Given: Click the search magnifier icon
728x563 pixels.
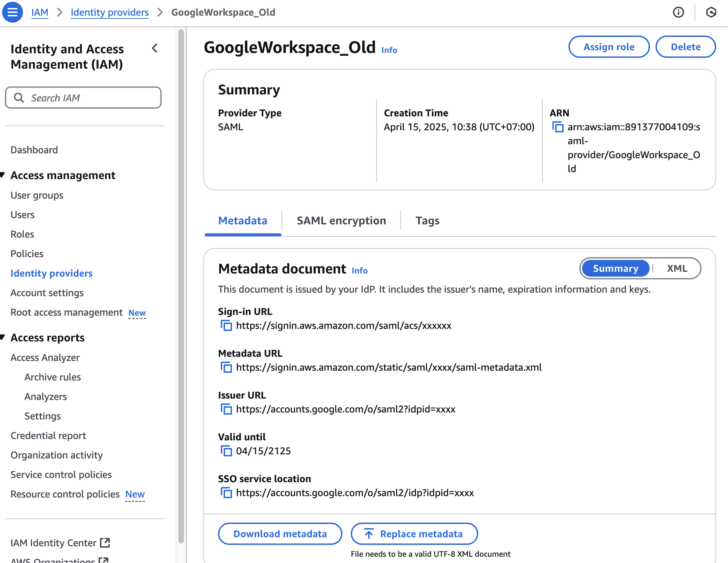Looking at the screenshot, I should pos(19,98).
